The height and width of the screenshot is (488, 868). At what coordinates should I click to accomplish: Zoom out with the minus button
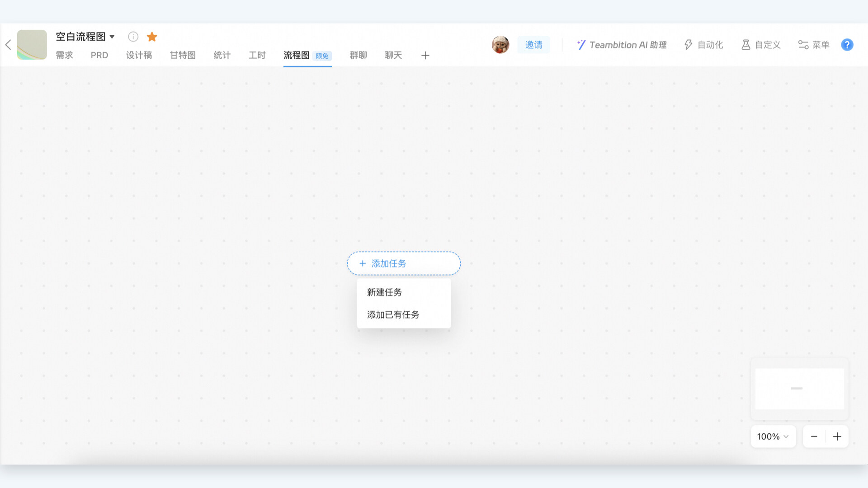click(814, 436)
